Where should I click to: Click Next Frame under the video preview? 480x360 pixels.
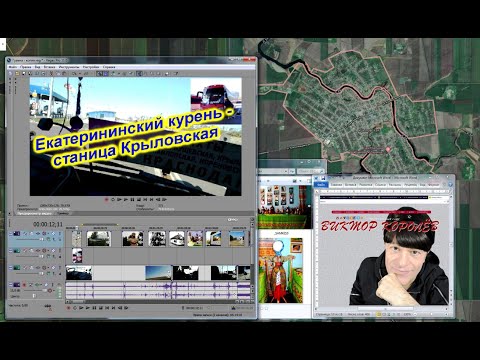pyautogui.click(x=164, y=199)
